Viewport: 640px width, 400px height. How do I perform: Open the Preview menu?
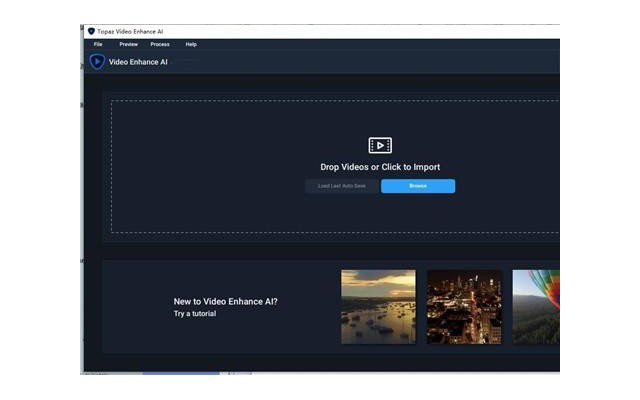[x=129, y=44]
